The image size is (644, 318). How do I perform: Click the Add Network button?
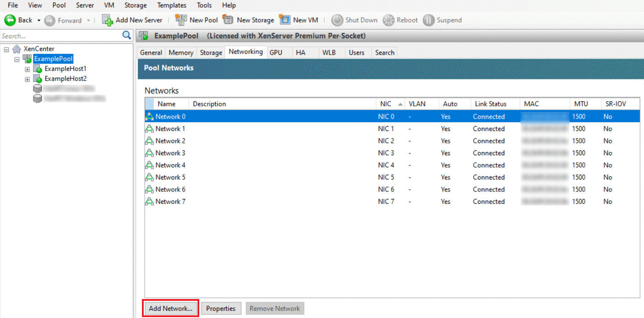point(171,308)
